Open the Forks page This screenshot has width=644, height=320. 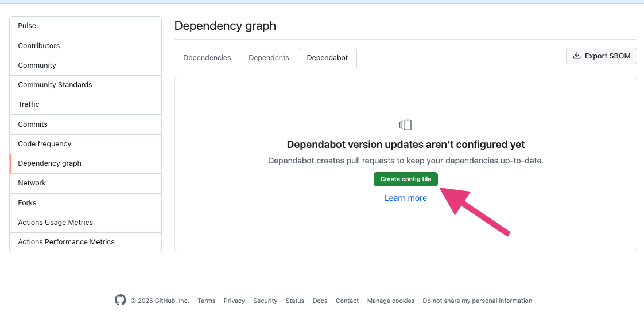86,203
